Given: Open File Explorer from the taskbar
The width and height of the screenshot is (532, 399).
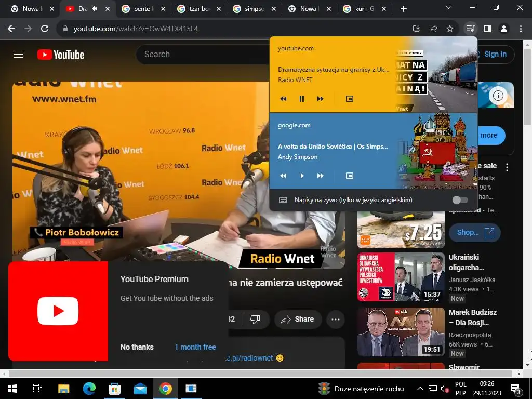Looking at the screenshot, I should tap(63, 389).
